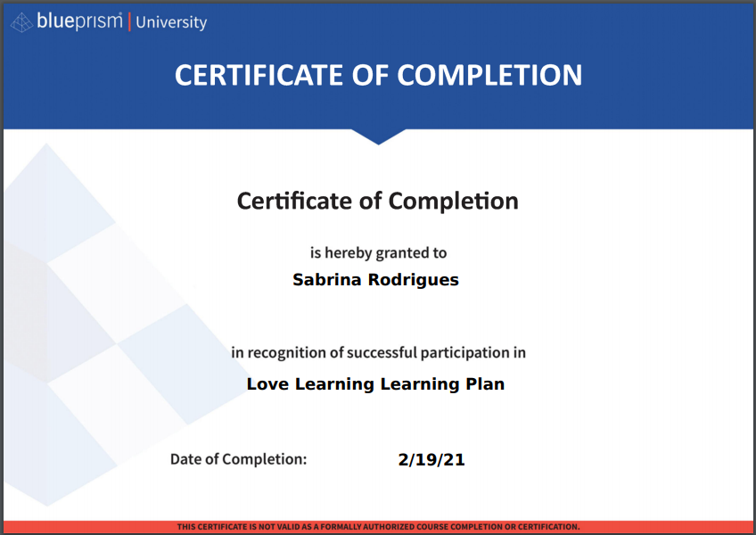
Task: Select the recipient name "Sabrina Rodrigues"
Action: 375,280
